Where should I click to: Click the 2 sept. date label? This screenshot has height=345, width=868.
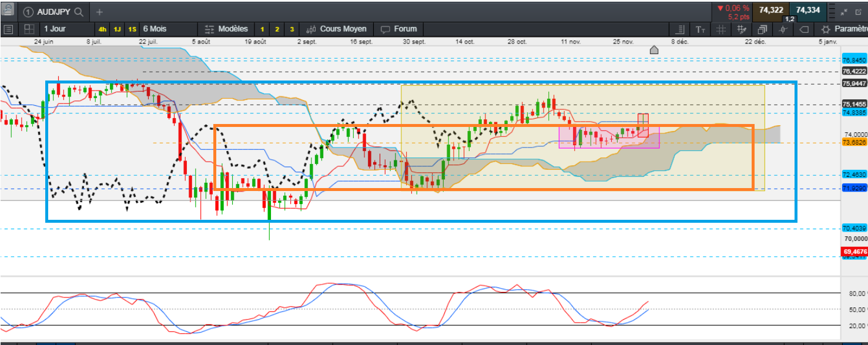(307, 42)
